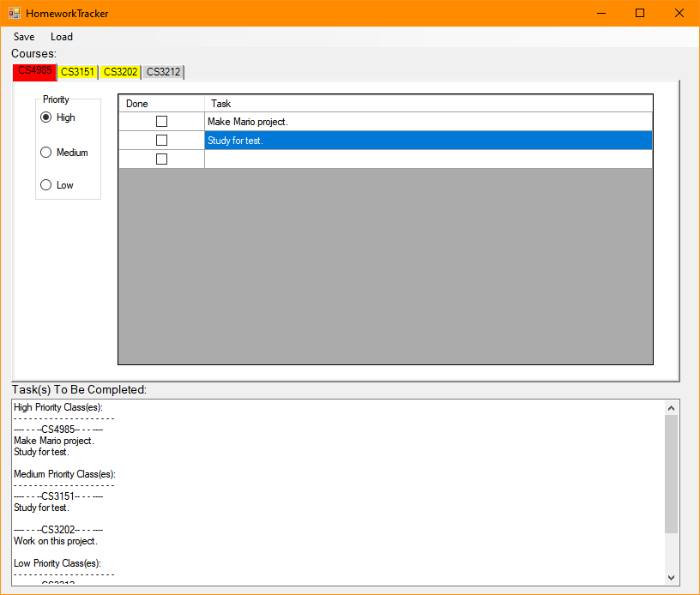Screen dimensions: 700x595
Task: Check Done box for Make Mario project
Action: 161,122
